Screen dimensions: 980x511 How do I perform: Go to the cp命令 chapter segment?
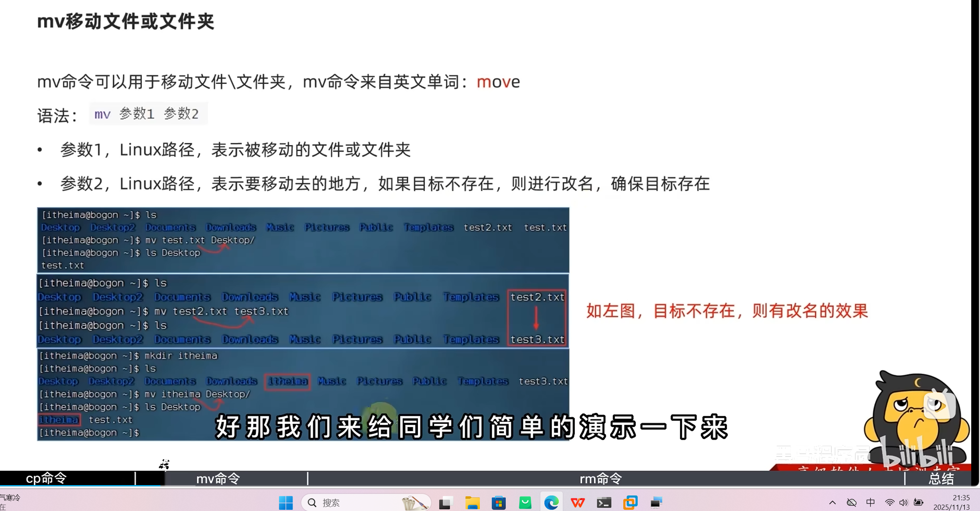point(46,478)
